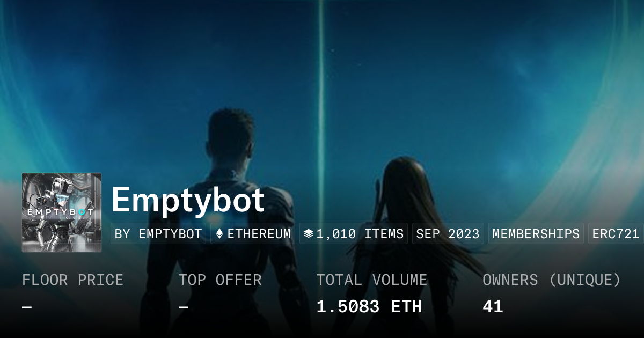The width and height of the screenshot is (644, 338).
Task: Open the BY EMPTYBOT creator tag
Action: pos(158,234)
